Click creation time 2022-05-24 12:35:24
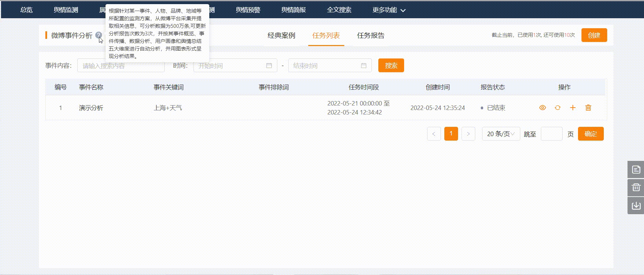The width and height of the screenshot is (644, 275). 437,108
